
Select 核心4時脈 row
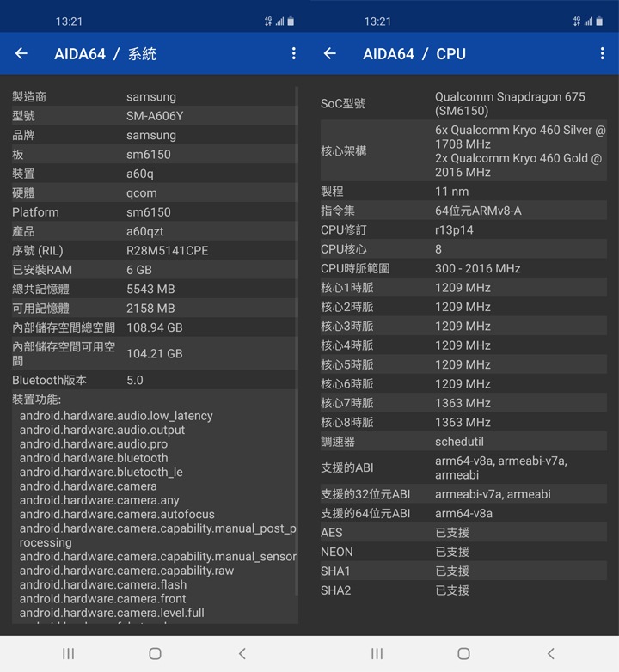[463, 345]
